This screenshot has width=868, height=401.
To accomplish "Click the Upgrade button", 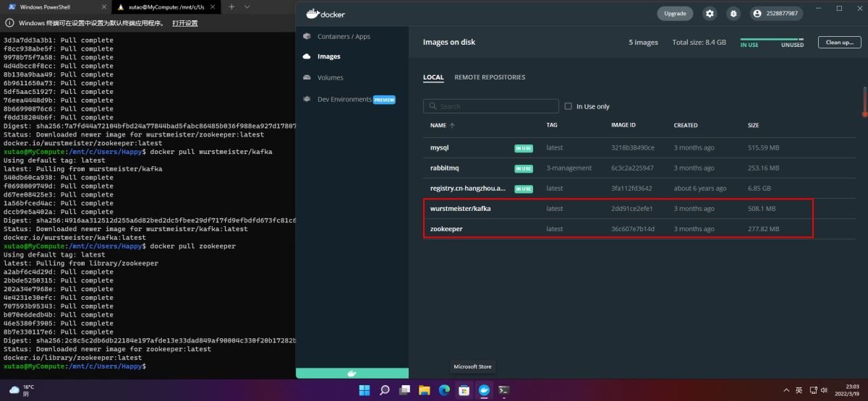I will tap(674, 13).
